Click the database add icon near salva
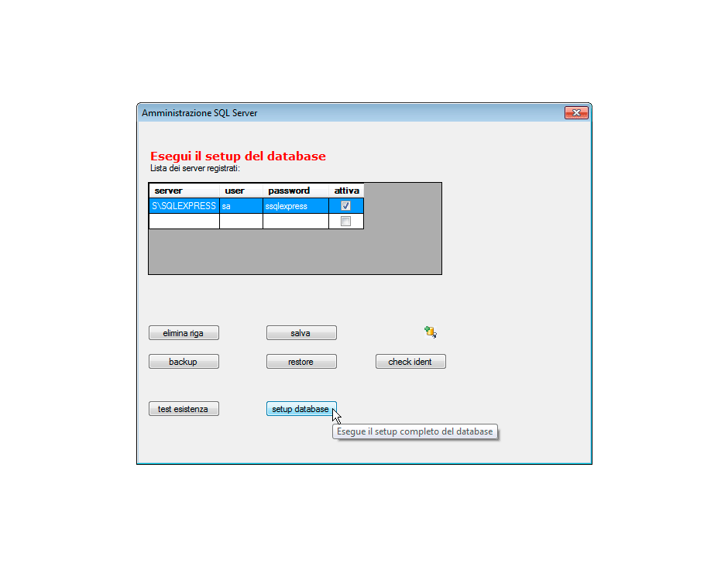 pos(431,332)
